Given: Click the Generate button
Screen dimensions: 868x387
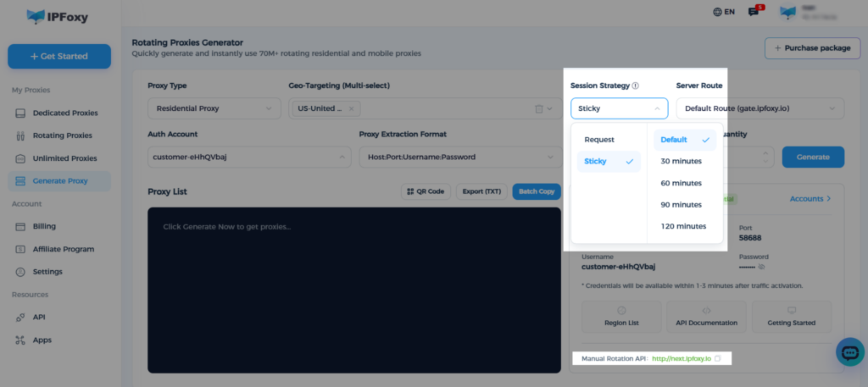Looking at the screenshot, I should click(813, 157).
